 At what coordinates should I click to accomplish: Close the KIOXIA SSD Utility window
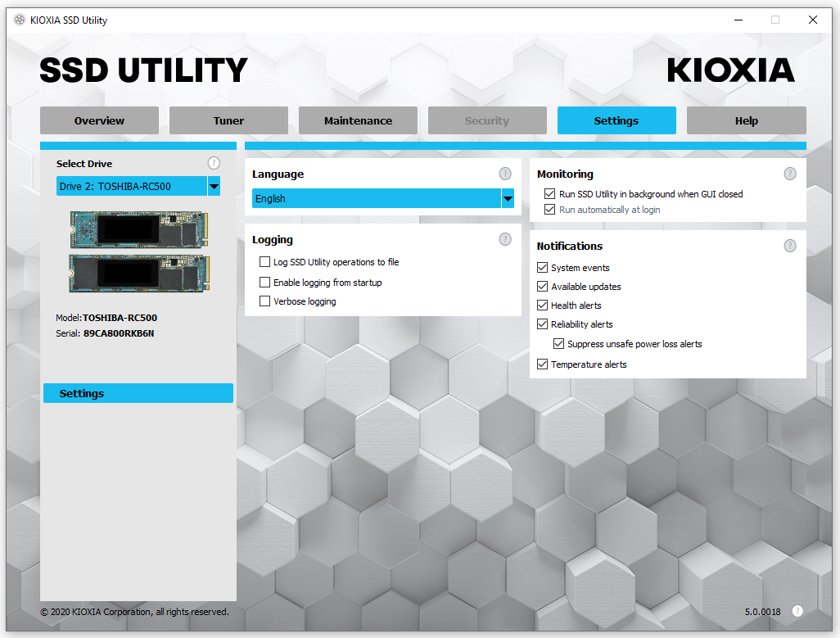(813, 20)
